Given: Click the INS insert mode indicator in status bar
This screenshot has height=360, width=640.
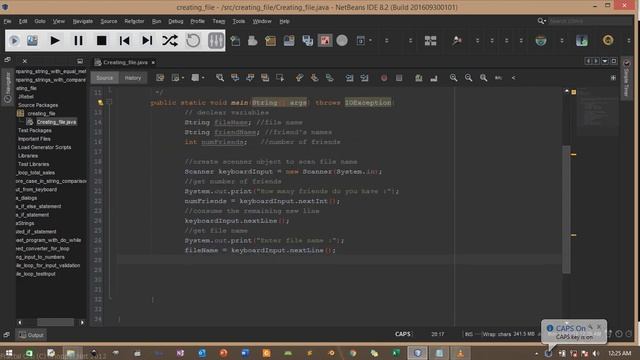Looking at the screenshot, I should click(469, 334).
